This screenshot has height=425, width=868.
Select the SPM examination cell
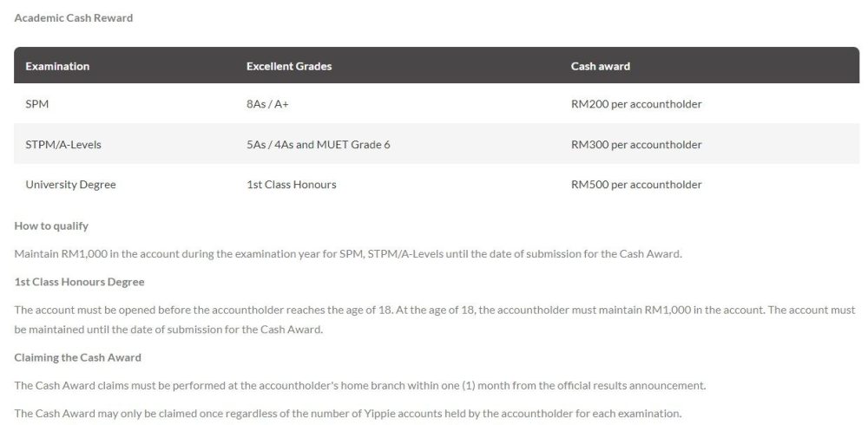(x=37, y=104)
